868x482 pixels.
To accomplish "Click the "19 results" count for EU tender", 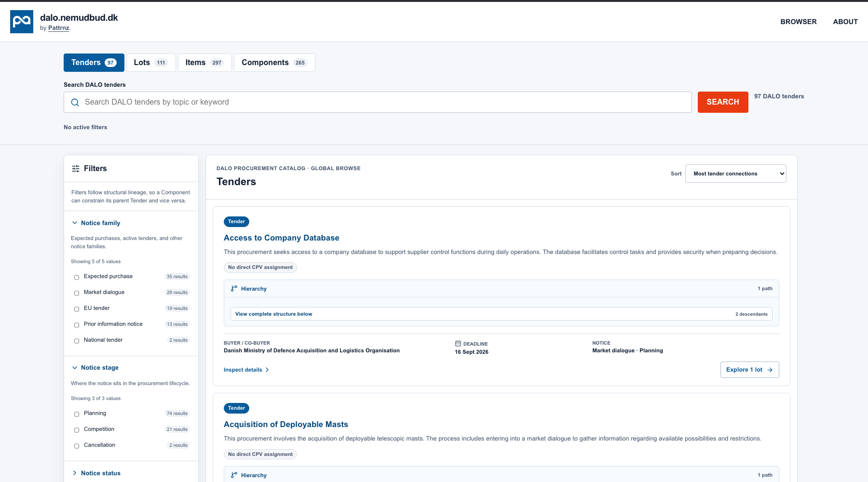I will (x=177, y=308).
